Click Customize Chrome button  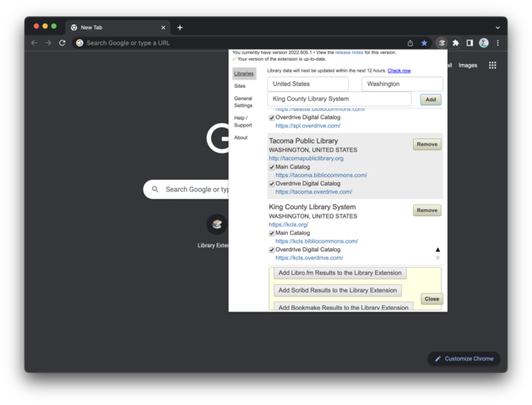[x=464, y=359]
